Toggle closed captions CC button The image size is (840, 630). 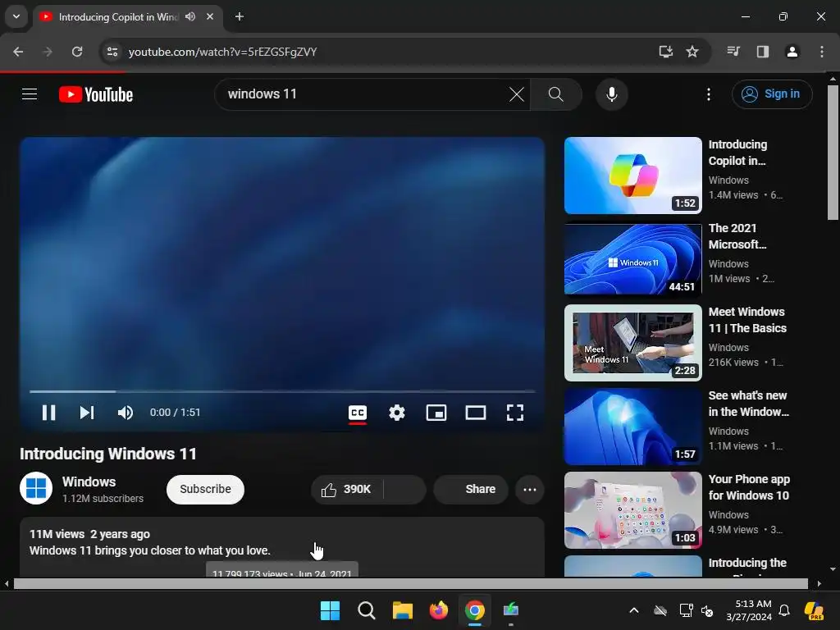click(358, 413)
